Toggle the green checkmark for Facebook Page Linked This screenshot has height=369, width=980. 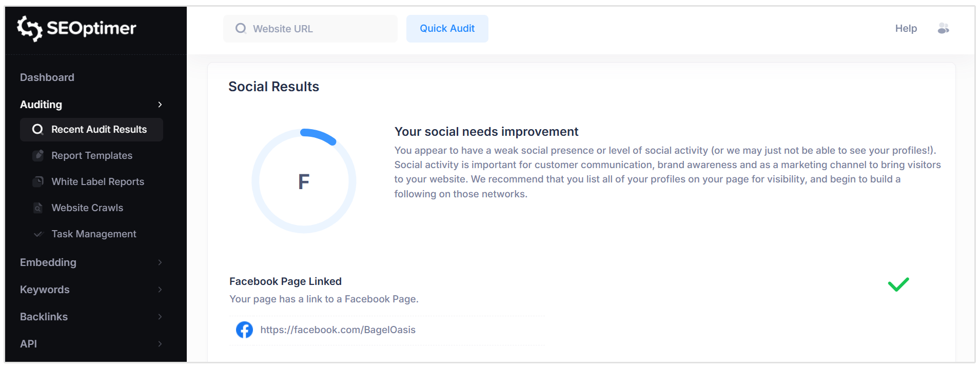pyautogui.click(x=898, y=284)
